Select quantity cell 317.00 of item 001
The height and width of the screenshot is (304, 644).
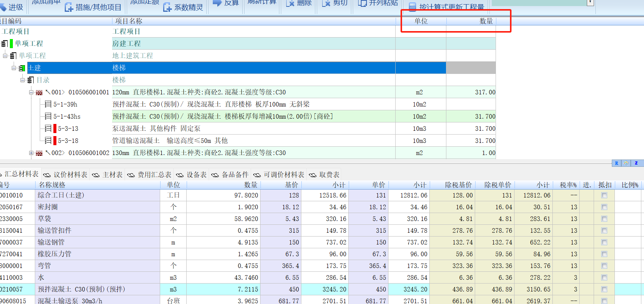point(471,92)
